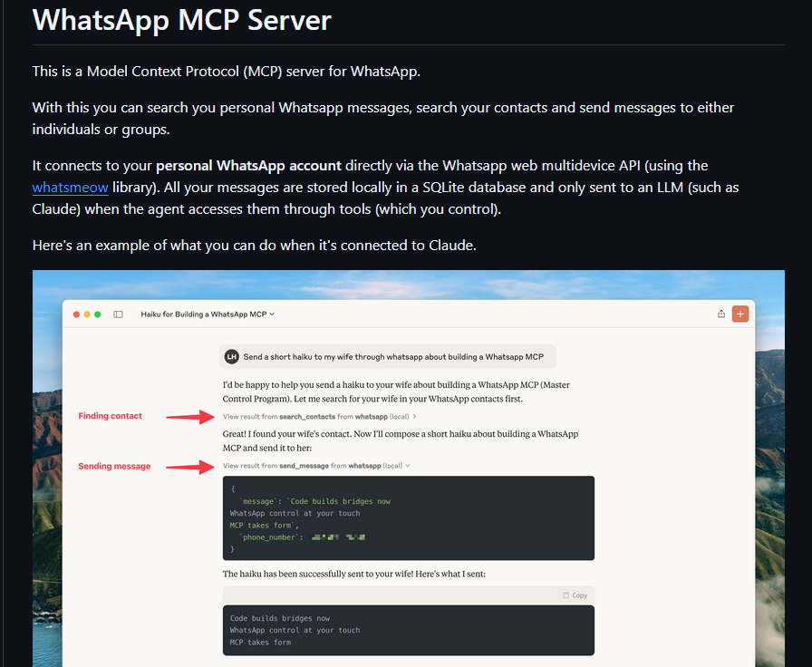Open the whatsmeow library link
The image size is (812, 667).
point(70,188)
